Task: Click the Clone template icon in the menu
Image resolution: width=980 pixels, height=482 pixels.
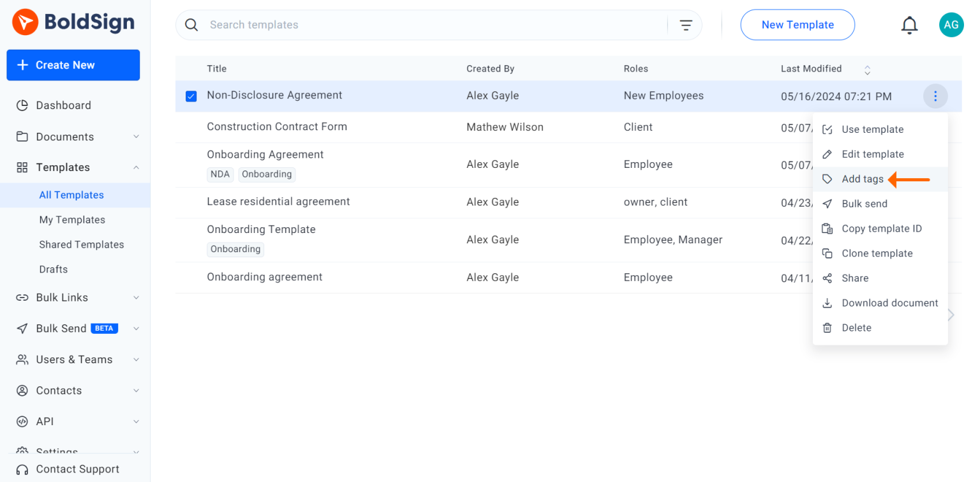Action: 828,253
